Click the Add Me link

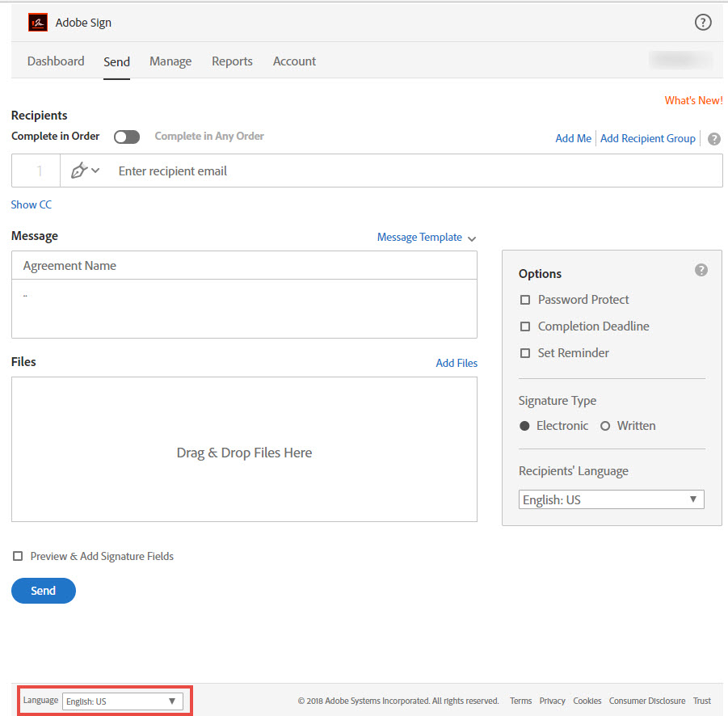pos(574,138)
